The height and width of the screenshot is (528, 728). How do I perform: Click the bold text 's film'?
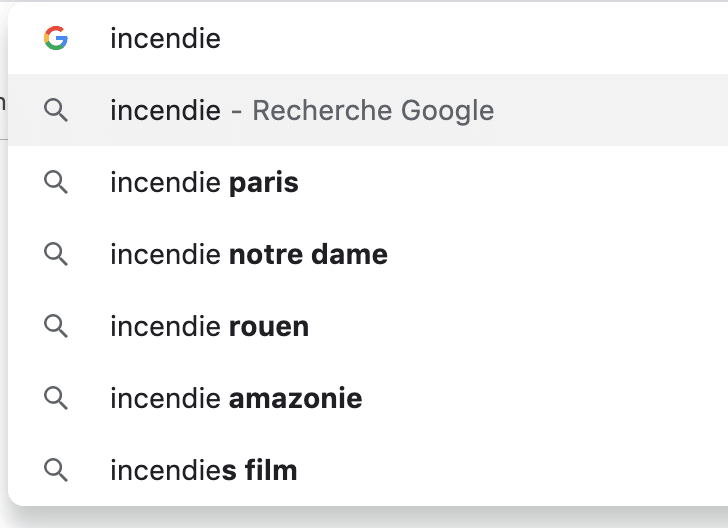[x=259, y=470]
